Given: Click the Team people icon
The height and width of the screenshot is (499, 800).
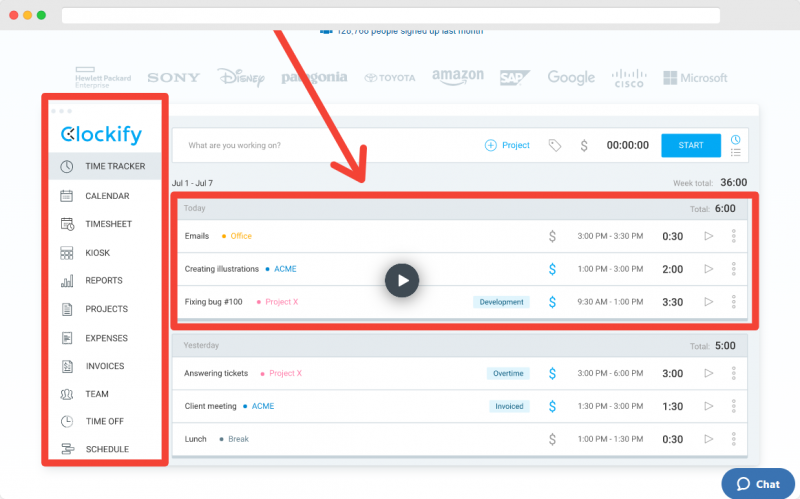Looking at the screenshot, I should pos(67,394).
